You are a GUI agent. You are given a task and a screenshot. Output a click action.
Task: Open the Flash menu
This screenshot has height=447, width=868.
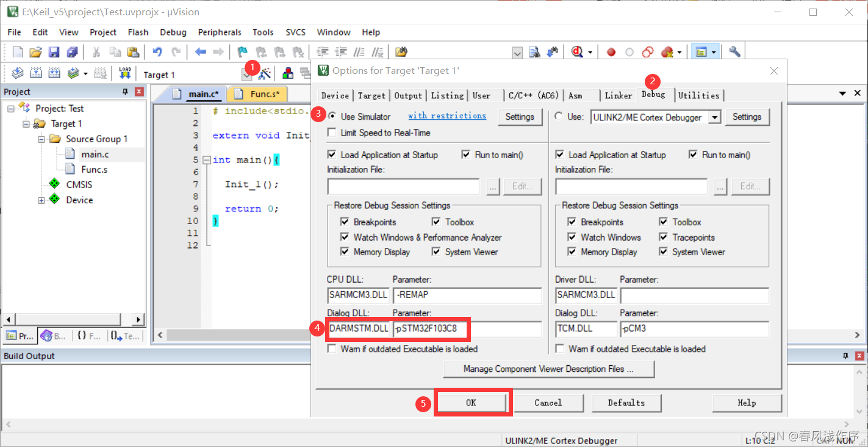pyautogui.click(x=138, y=32)
